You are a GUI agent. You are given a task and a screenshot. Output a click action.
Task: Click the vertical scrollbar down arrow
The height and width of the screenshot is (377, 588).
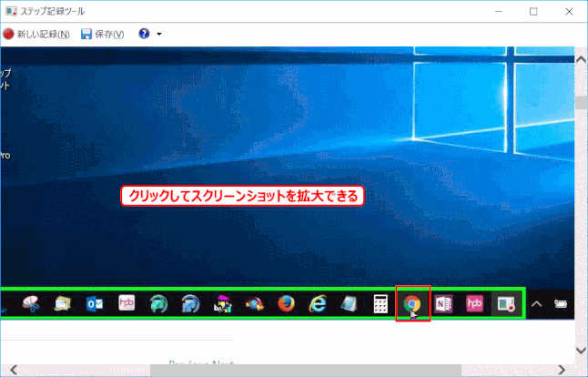pyautogui.click(x=581, y=351)
